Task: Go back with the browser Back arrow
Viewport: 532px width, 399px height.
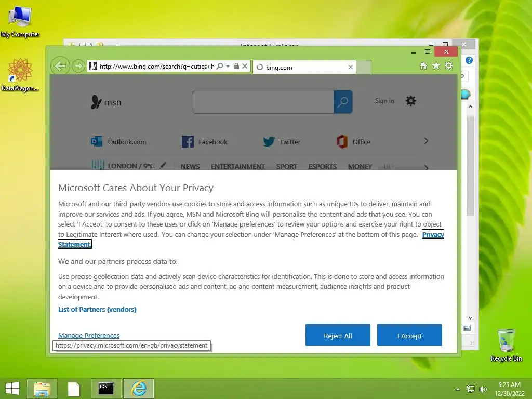Action: 60,65
